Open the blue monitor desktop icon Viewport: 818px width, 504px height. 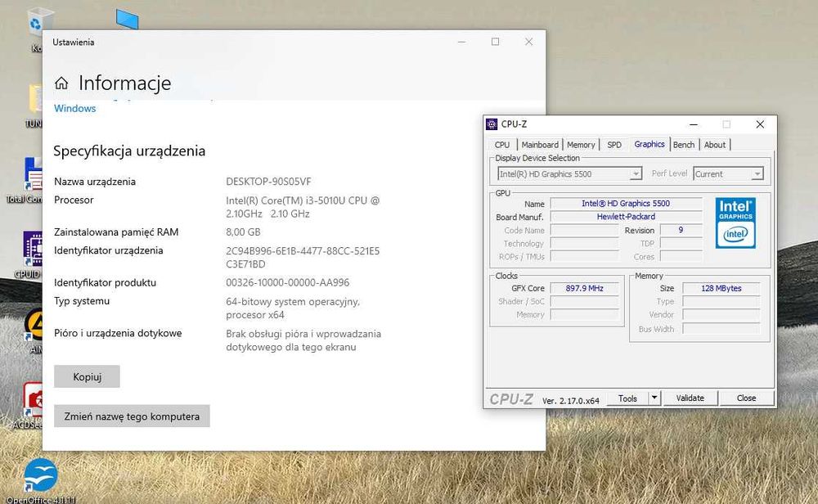point(128,20)
